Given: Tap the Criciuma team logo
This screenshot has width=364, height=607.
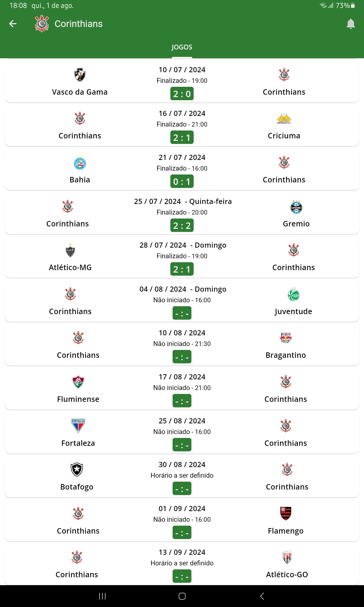Looking at the screenshot, I should [x=284, y=119].
